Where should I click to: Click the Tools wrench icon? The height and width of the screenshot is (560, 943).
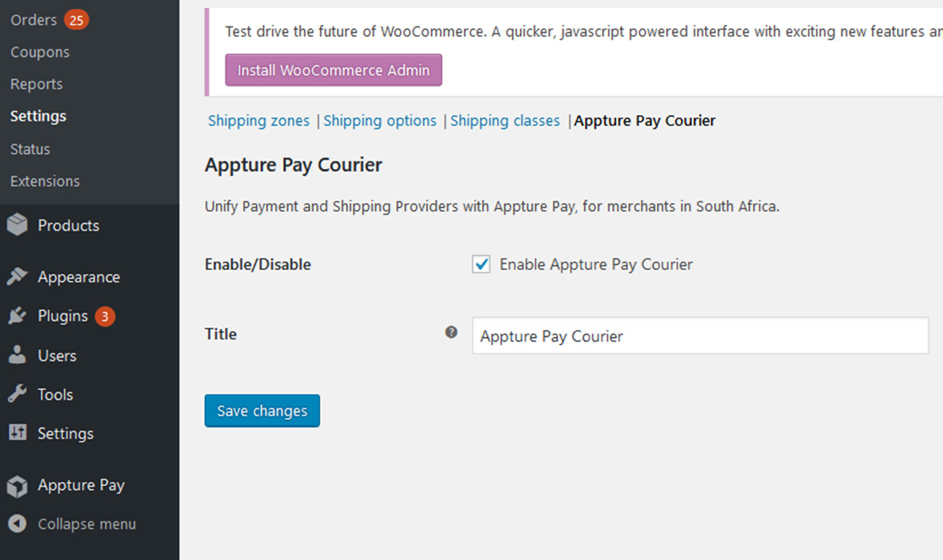tap(17, 395)
